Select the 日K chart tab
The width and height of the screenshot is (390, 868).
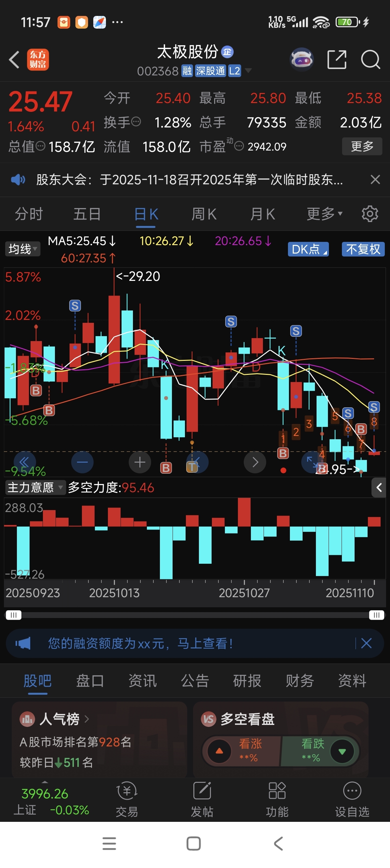tap(146, 214)
